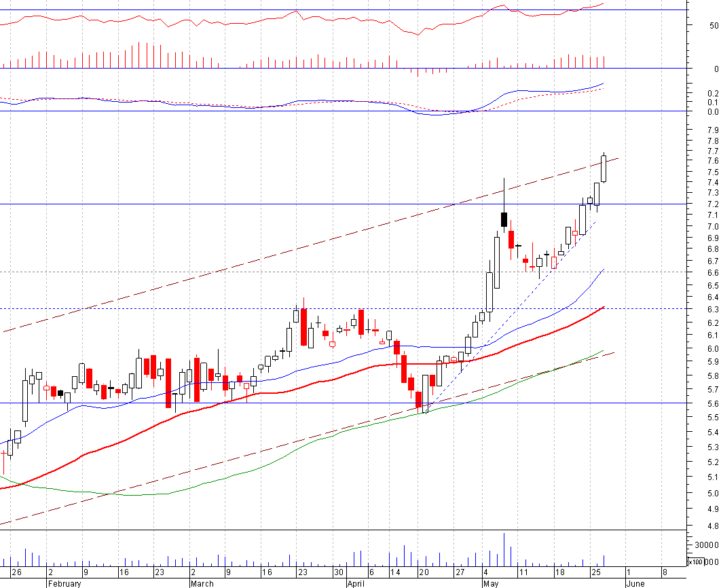The image size is (721, 588).
Task: Click the 18 date label in May
Action: tap(559, 572)
